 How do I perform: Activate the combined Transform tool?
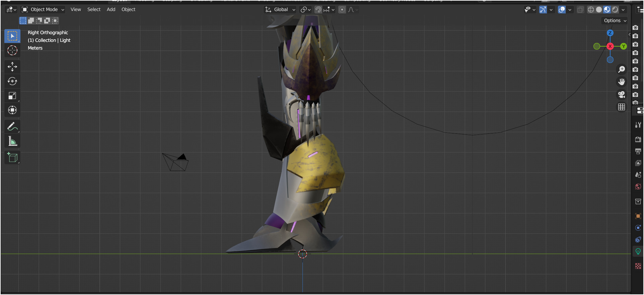pyautogui.click(x=12, y=110)
